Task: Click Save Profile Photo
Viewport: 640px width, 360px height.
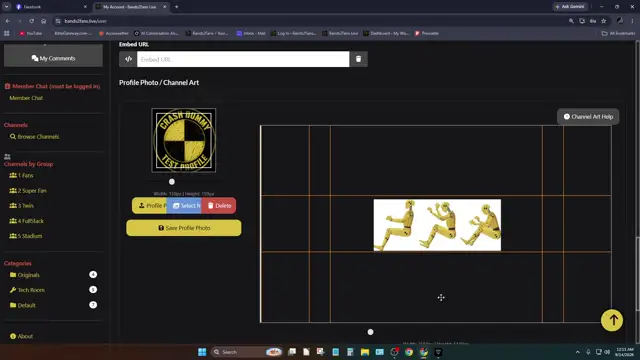Action: click(x=184, y=228)
